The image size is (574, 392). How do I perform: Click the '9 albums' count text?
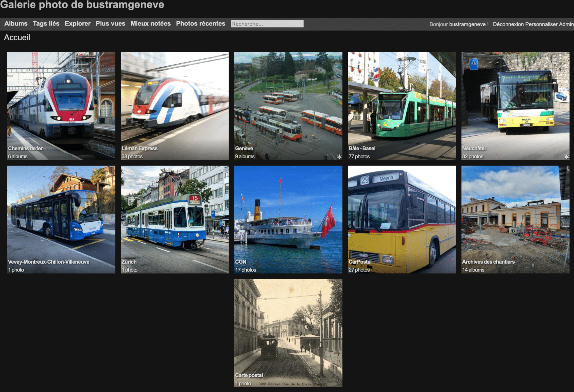click(245, 157)
